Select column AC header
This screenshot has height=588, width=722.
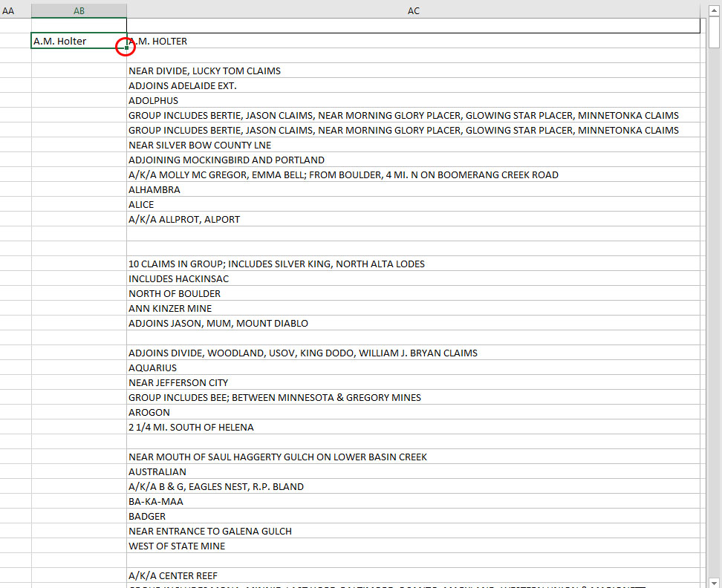pos(413,11)
